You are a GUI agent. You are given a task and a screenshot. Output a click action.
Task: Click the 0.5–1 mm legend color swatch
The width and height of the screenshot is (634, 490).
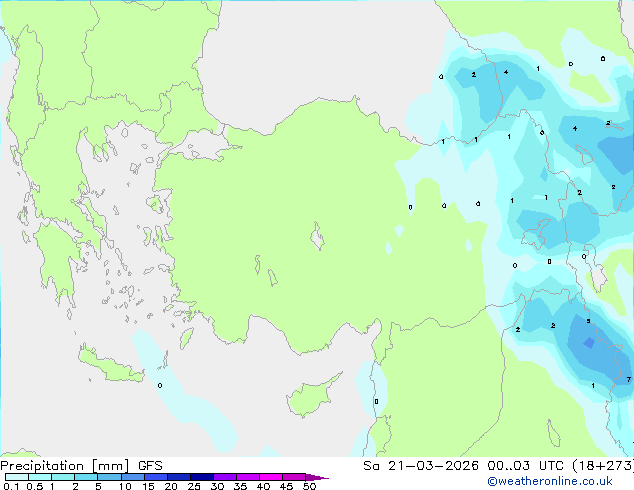[x=40, y=477]
